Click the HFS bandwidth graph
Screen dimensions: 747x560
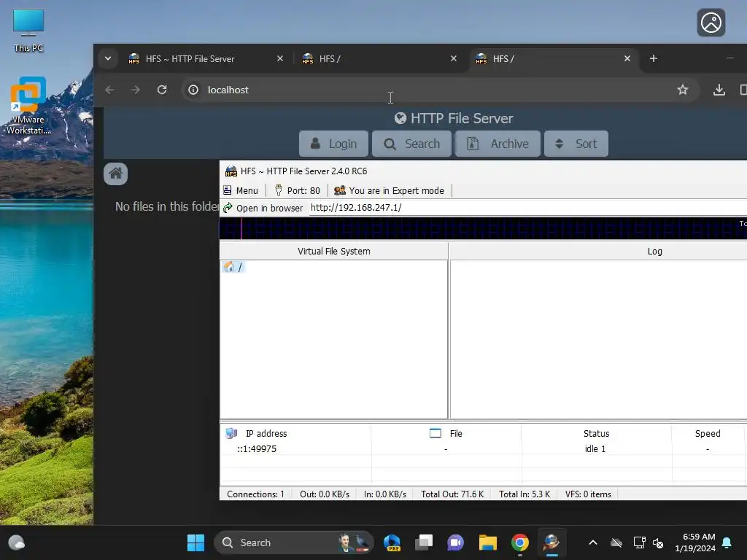pos(483,228)
